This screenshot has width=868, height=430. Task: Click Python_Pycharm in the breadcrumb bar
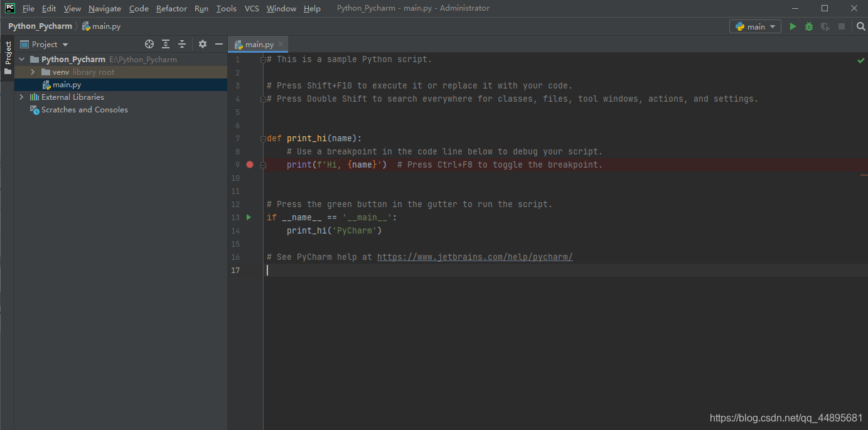[x=40, y=26]
